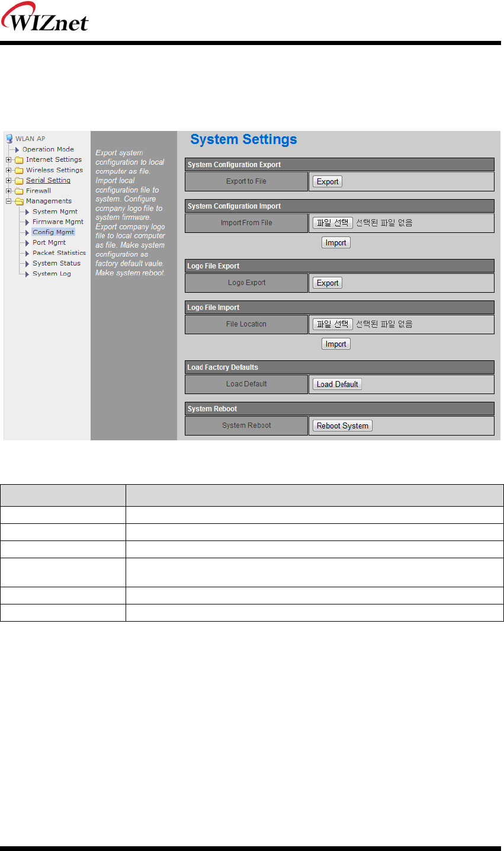The image size is (504, 851).
Task: Select Internet Settings label in tree
Action: [54, 159]
